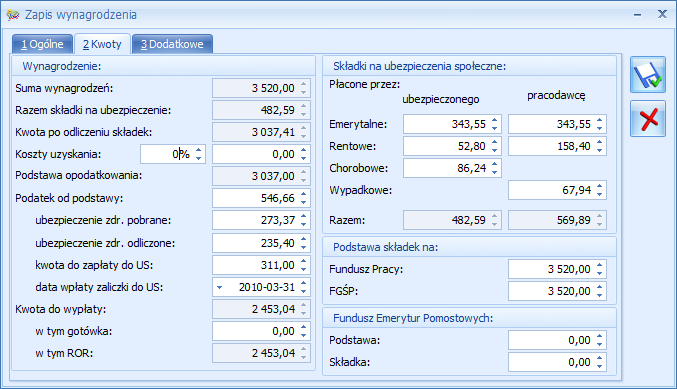
Task: Click Razem pracodawcę total 569,89
Action: coord(557,220)
